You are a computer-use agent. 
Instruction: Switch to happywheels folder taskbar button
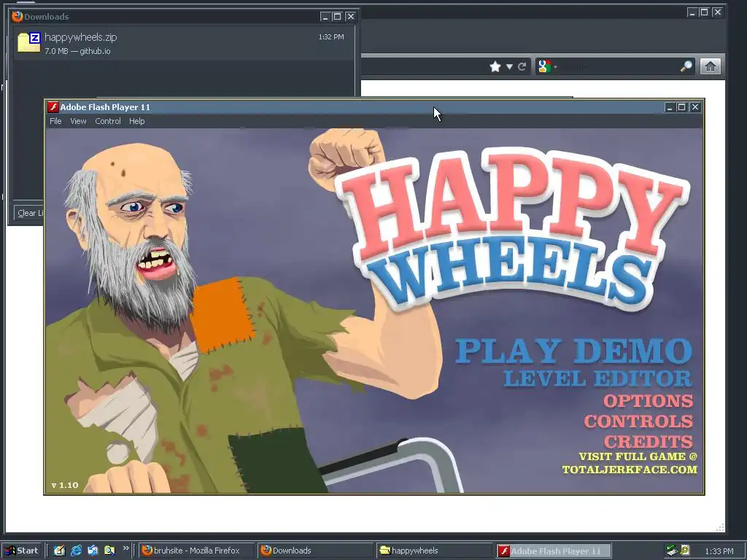(x=434, y=551)
